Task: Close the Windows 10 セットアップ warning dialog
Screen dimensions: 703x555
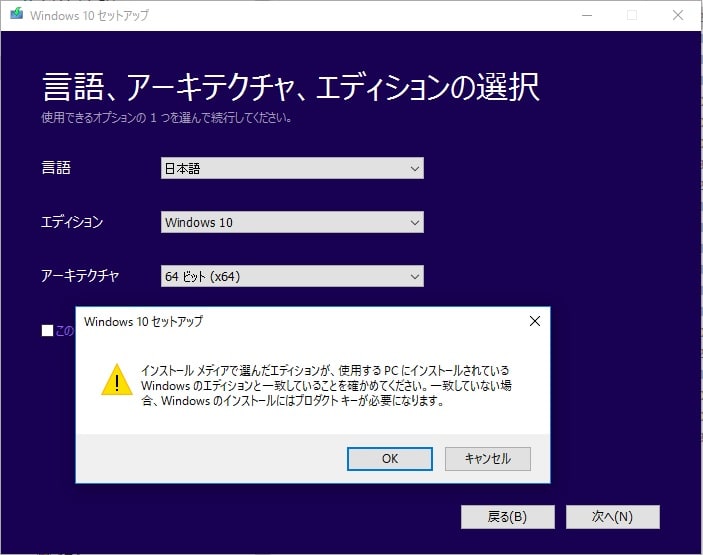Action: point(534,321)
